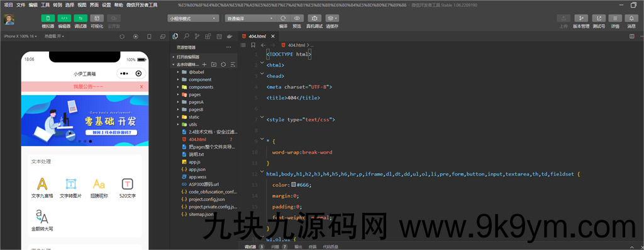This screenshot has width=644, height=250.
Task: Open the 预览 eye preview icon
Action: point(297,18)
